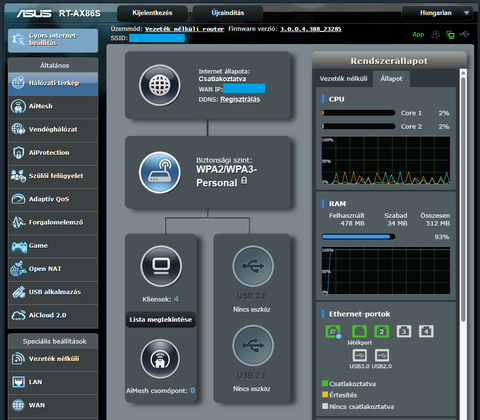Click the green network monitor status icon
This screenshot has width=480, height=420.
click(x=450, y=34)
